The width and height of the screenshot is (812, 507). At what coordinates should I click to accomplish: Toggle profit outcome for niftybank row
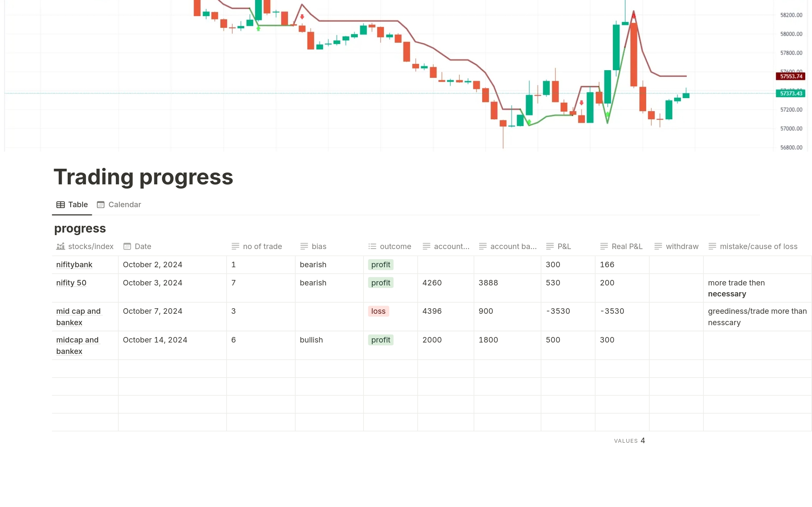[x=380, y=264]
